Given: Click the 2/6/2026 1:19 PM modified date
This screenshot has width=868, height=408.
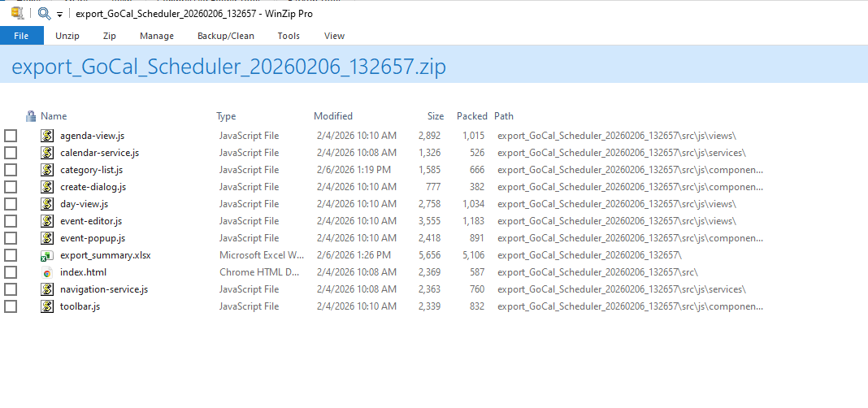Looking at the screenshot, I should coord(354,170).
